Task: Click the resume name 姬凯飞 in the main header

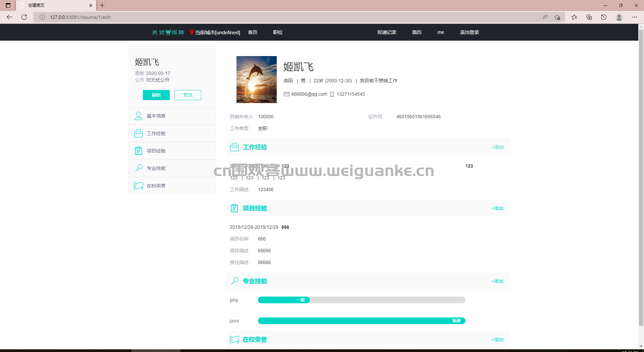Action: point(299,67)
